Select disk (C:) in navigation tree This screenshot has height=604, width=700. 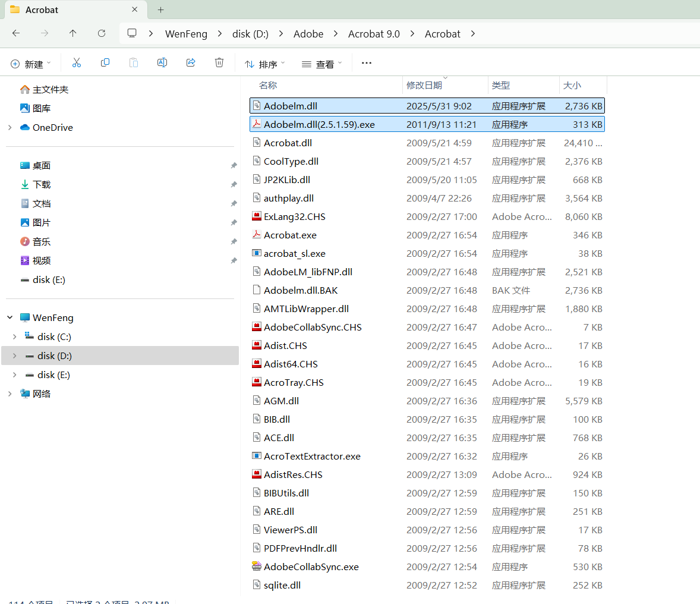point(54,337)
